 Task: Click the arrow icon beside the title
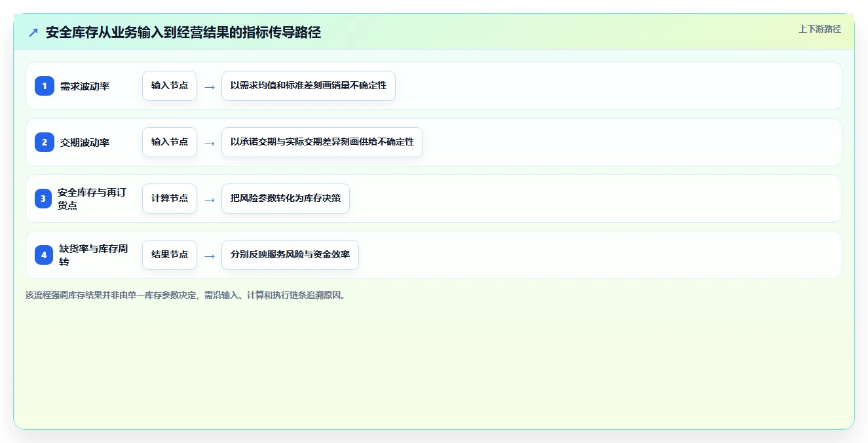coord(33,32)
